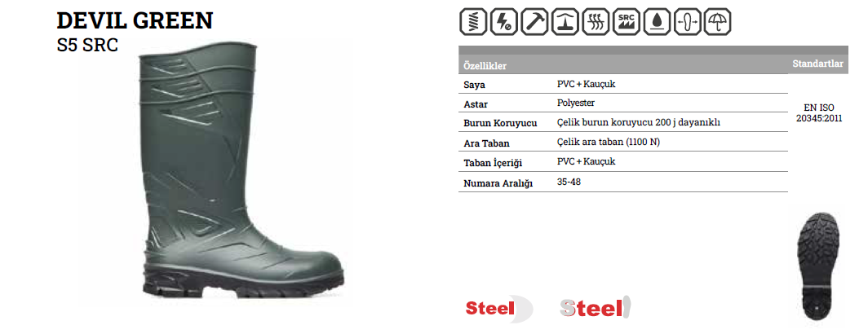Click the EN ISO 20345:2011 standard text
The width and height of the screenshot is (868, 334).
click(x=819, y=112)
